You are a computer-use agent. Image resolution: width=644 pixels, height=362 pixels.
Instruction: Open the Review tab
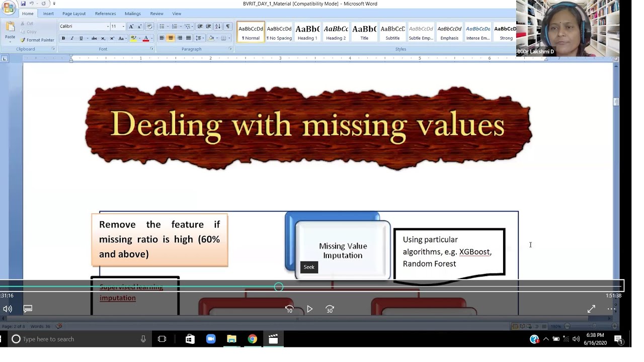(156, 14)
